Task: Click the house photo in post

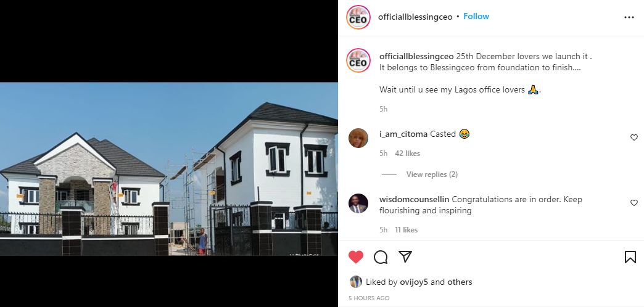Action: click(169, 169)
